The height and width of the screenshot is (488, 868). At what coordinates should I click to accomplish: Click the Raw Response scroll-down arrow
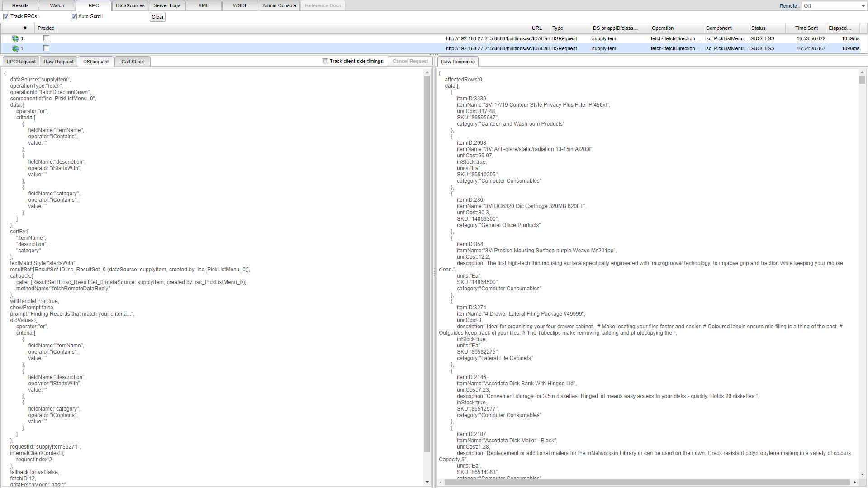tap(862, 474)
